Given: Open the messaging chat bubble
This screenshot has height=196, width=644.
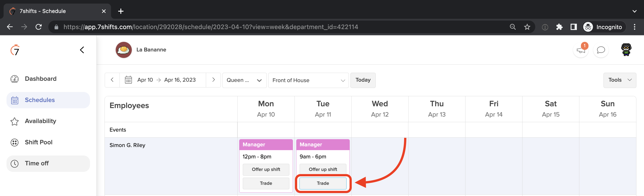Looking at the screenshot, I should pyautogui.click(x=601, y=50).
